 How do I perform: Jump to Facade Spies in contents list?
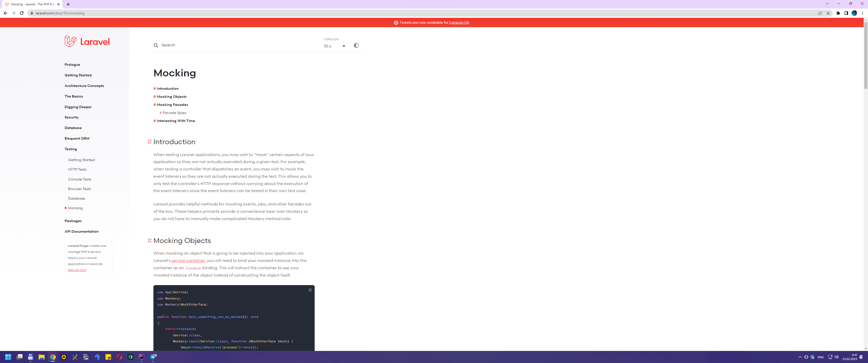174,113
